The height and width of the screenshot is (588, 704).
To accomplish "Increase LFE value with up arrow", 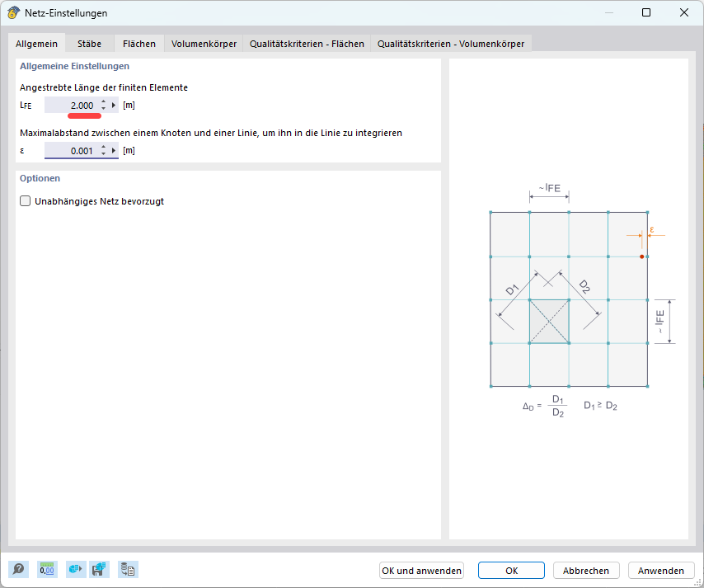I will (103, 102).
